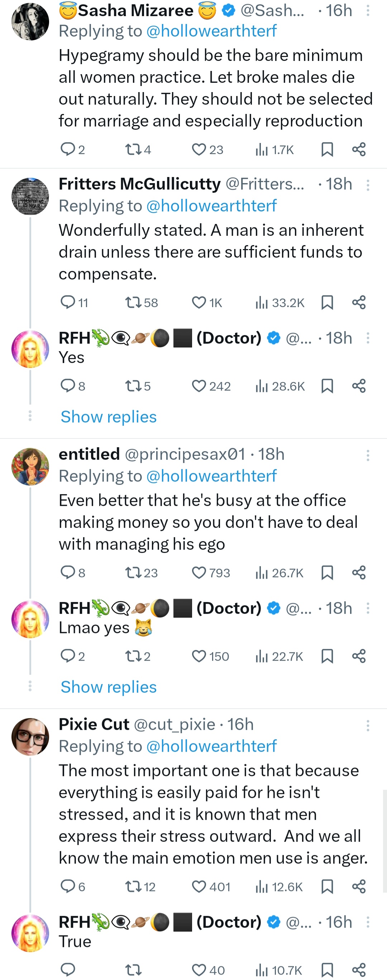
Task: Share Pixie Cut's tweet
Action: (x=359, y=887)
